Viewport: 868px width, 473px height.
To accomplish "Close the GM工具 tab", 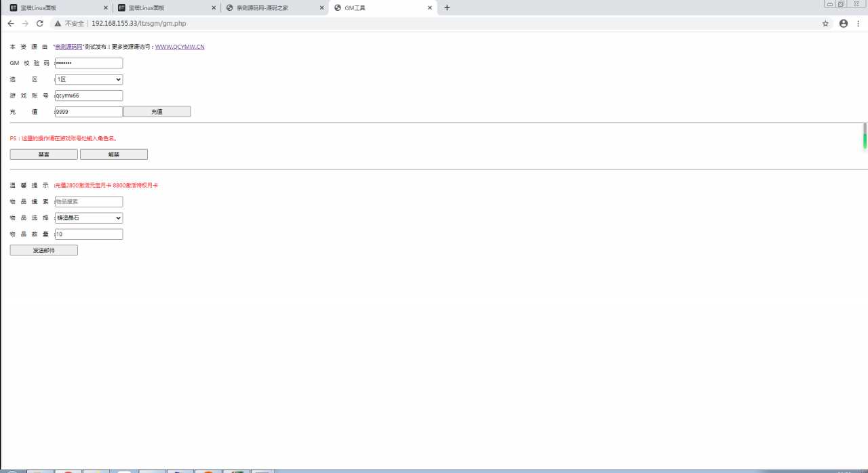I will 429,8.
